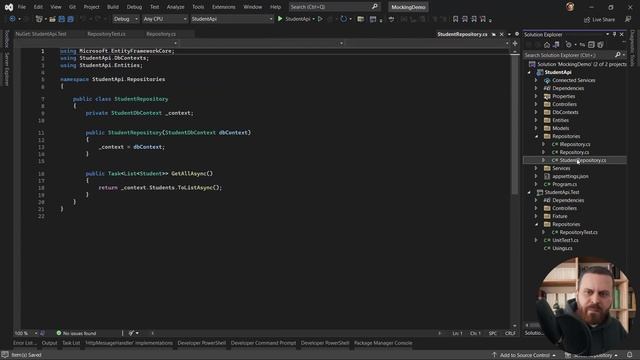Toggle a bookmark with first bookmark icon
The image size is (640, 360).
[x=456, y=19]
